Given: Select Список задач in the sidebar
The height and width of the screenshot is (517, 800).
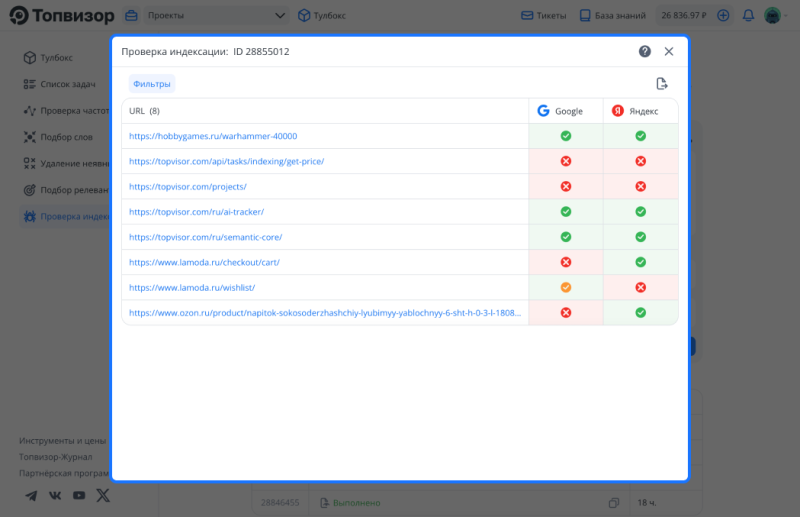Looking at the screenshot, I should pyautogui.click(x=59, y=84).
